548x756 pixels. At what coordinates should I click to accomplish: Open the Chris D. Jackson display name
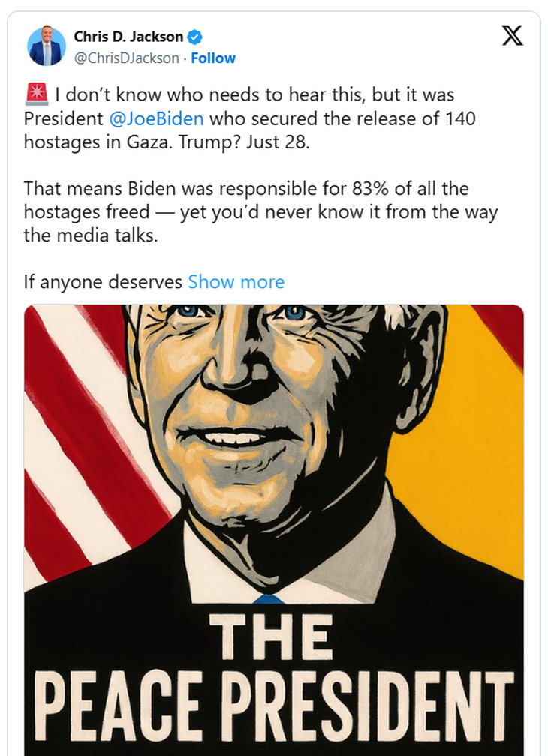tap(128, 37)
